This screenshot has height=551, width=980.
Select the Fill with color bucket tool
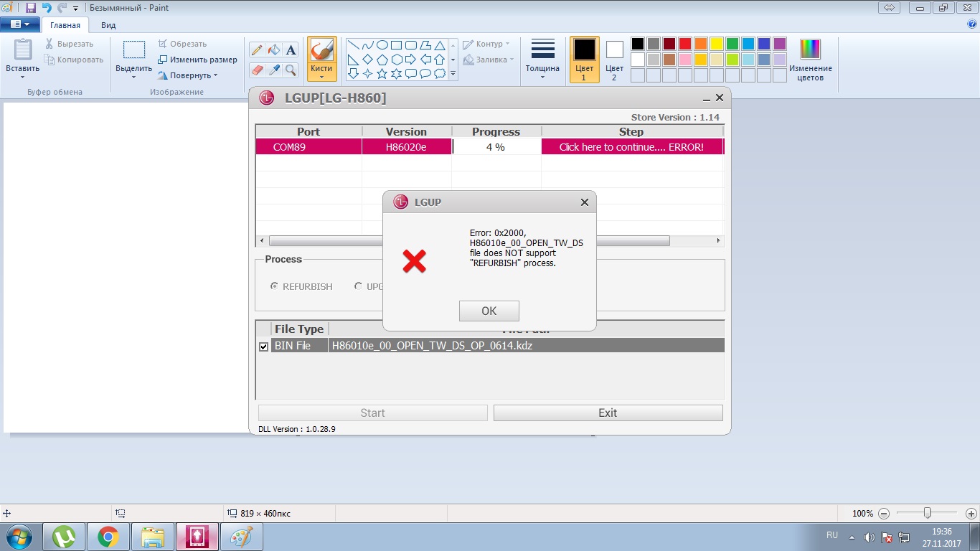tap(273, 50)
